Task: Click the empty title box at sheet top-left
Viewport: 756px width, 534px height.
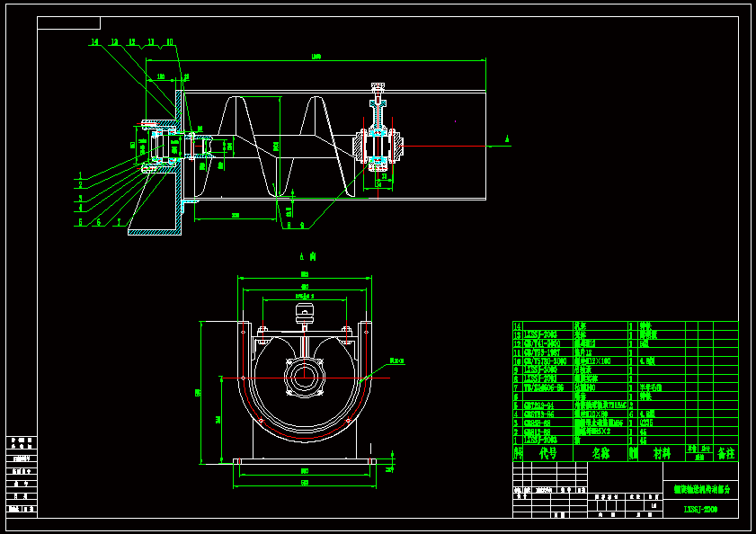Action: click(x=68, y=23)
